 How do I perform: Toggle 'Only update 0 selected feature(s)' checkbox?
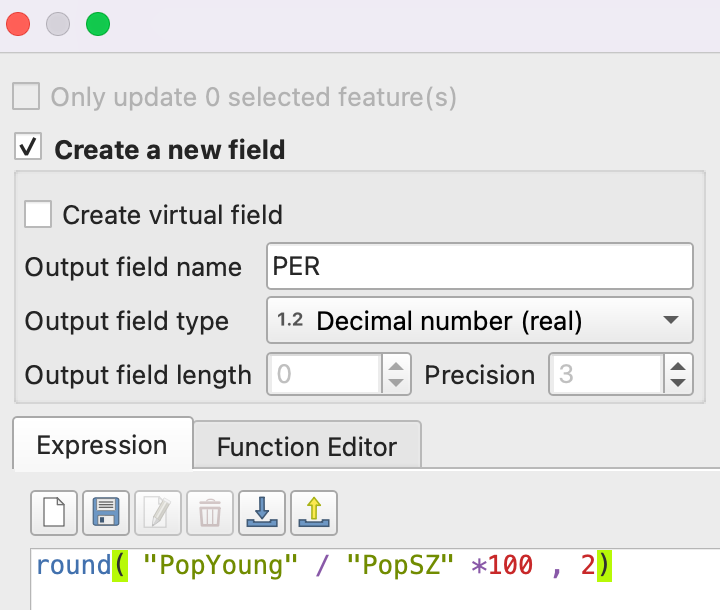click(27, 97)
